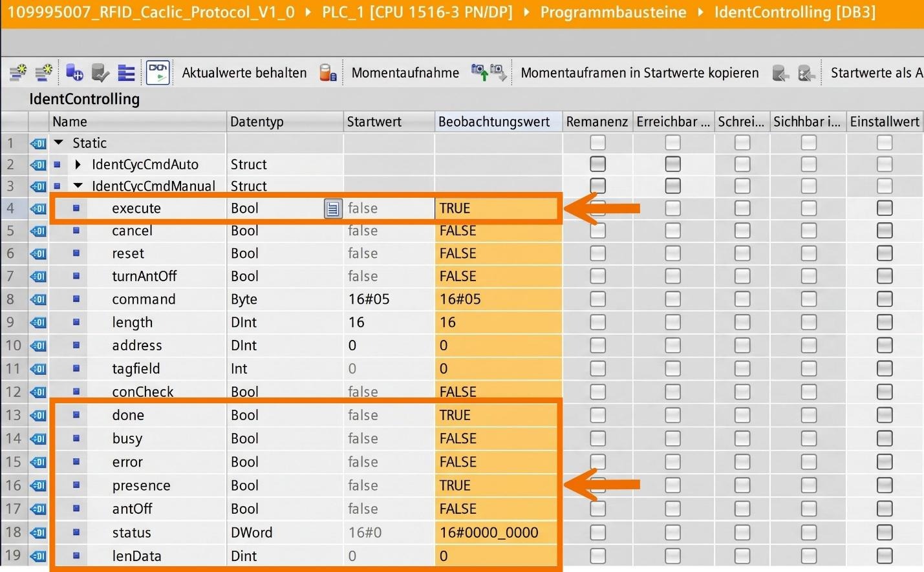Click the second load start values icon
This screenshot has height=572, width=924.
pos(806,72)
